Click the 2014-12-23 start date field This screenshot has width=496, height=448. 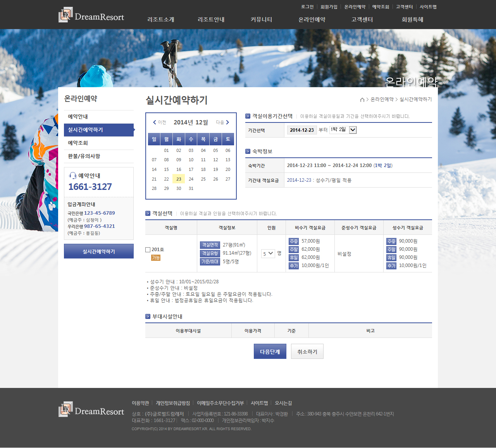pos(302,130)
